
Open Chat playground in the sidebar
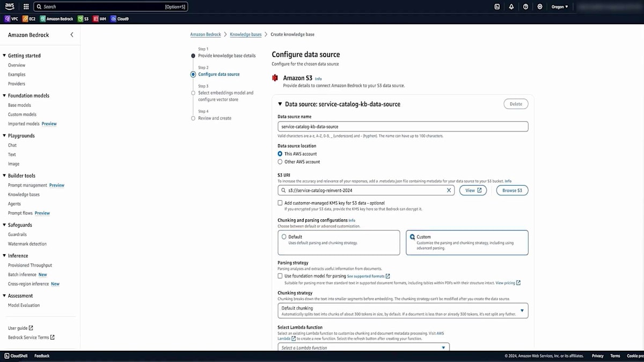12,145
